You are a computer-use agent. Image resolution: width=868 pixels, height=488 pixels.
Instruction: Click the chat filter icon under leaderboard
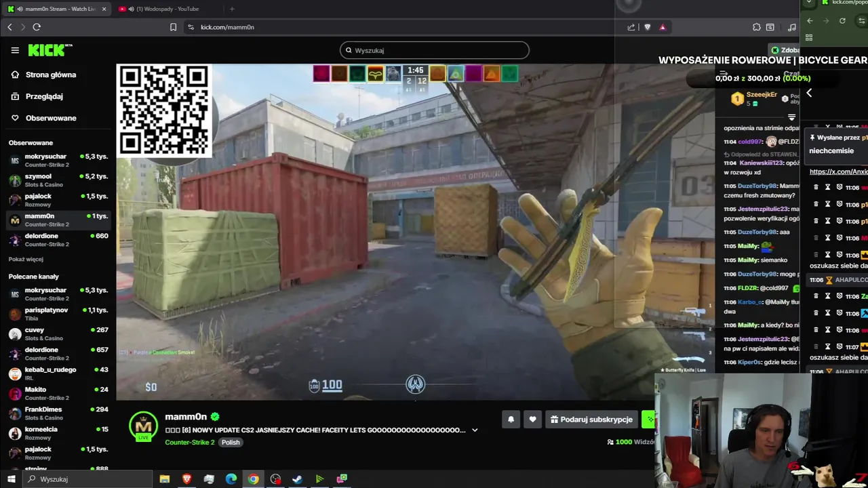791,117
